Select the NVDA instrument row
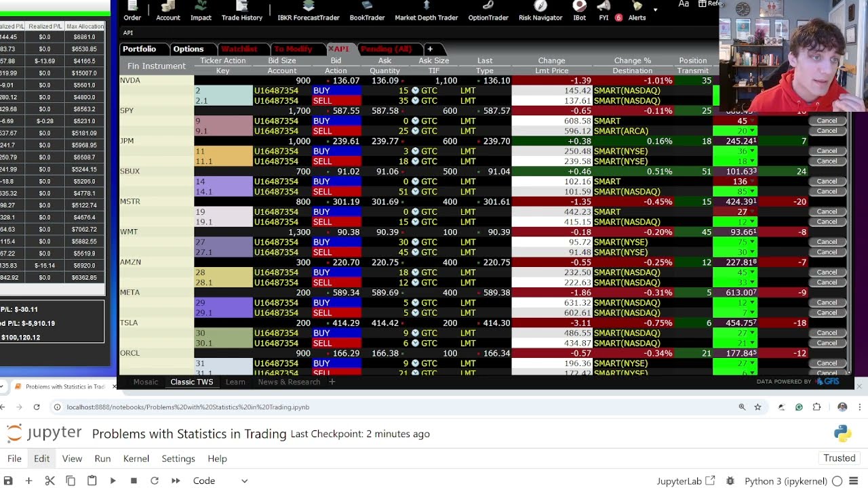Image resolution: width=868 pixels, height=488 pixels. tap(156, 80)
